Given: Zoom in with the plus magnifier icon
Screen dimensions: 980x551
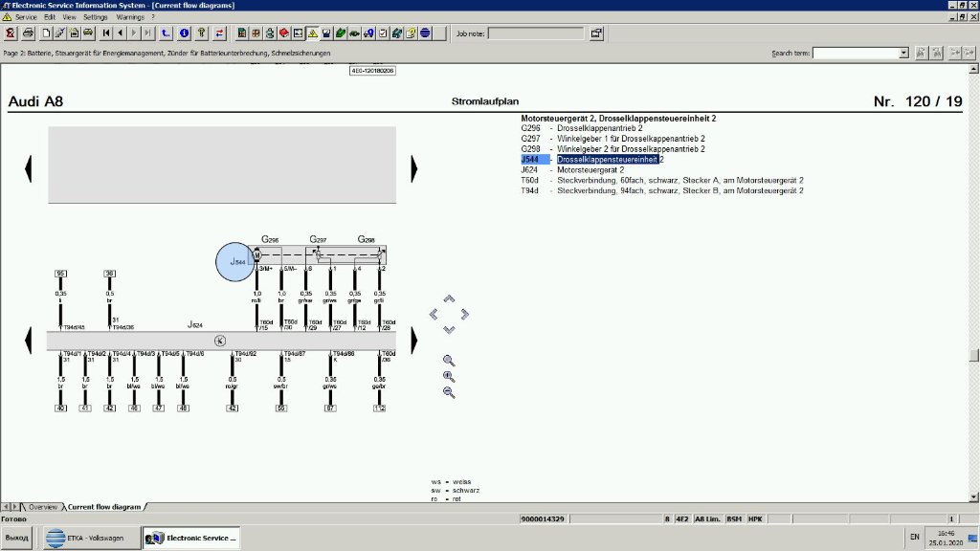Looking at the screenshot, I should (x=449, y=376).
